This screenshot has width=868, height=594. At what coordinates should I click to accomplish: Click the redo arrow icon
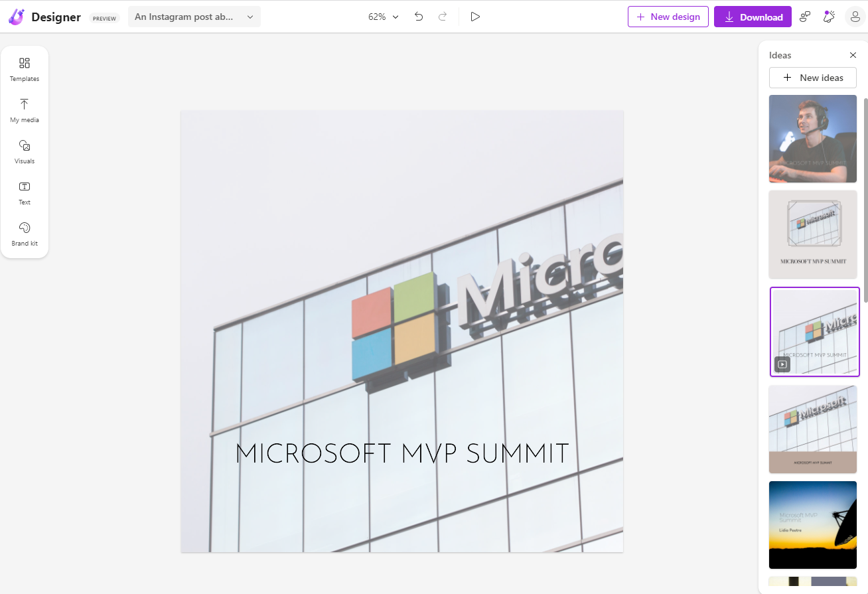[x=443, y=17]
